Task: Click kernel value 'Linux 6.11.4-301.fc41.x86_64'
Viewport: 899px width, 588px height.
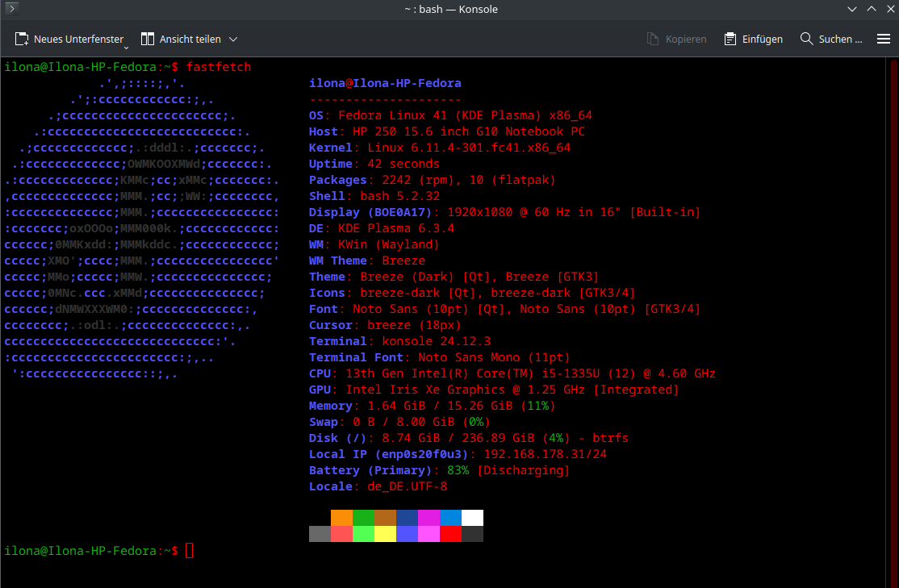Action: coord(469,148)
